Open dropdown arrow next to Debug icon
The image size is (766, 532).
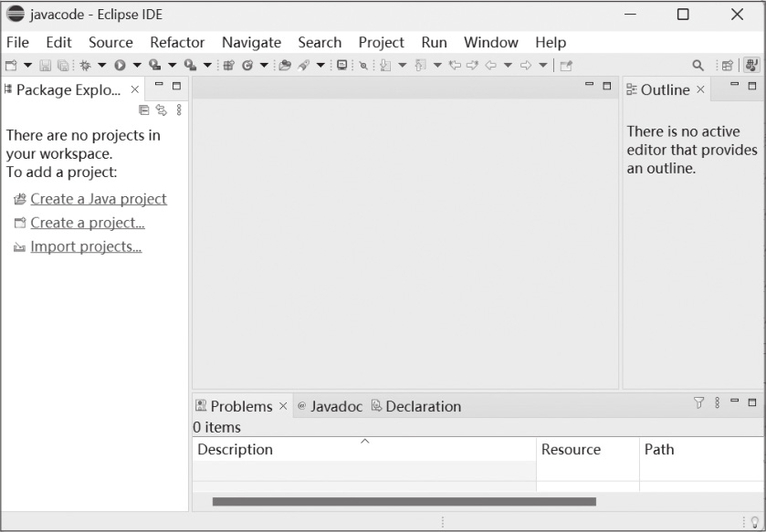click(101, 65)
